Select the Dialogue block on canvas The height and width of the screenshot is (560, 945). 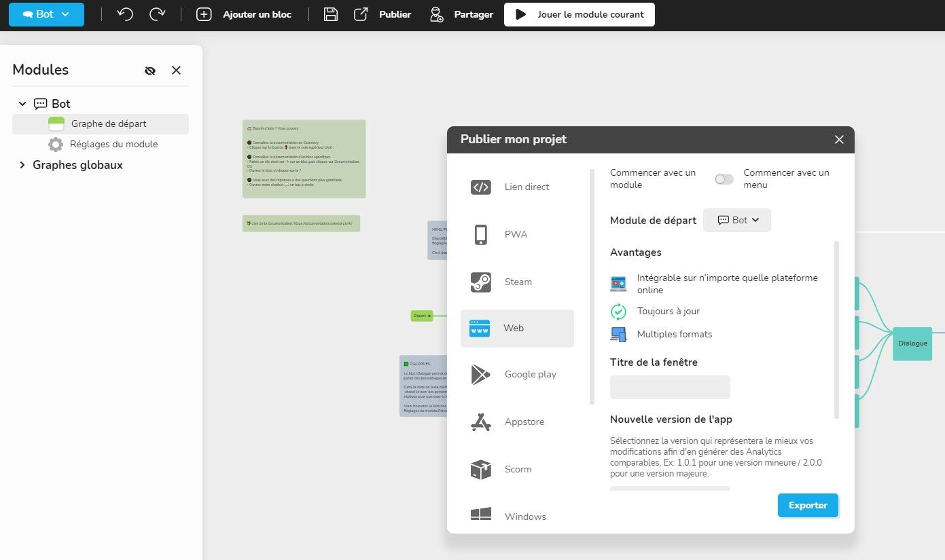[x=912, y=343]
